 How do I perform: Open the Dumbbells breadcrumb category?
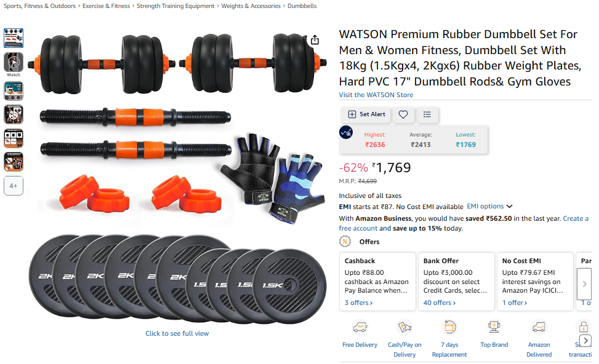302,6
